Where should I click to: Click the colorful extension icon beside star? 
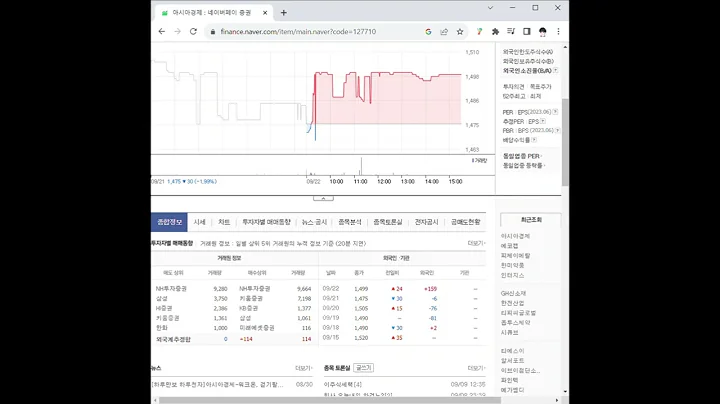479,31
